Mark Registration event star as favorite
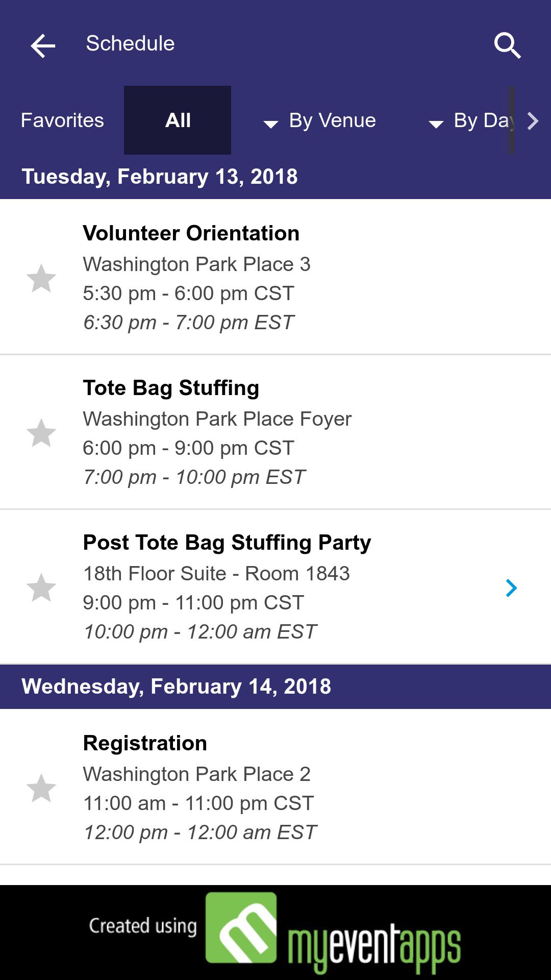 [x=41, y=788]
